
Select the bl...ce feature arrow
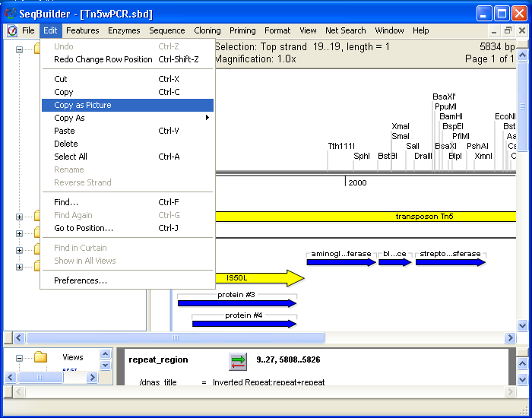pos(395,262)
